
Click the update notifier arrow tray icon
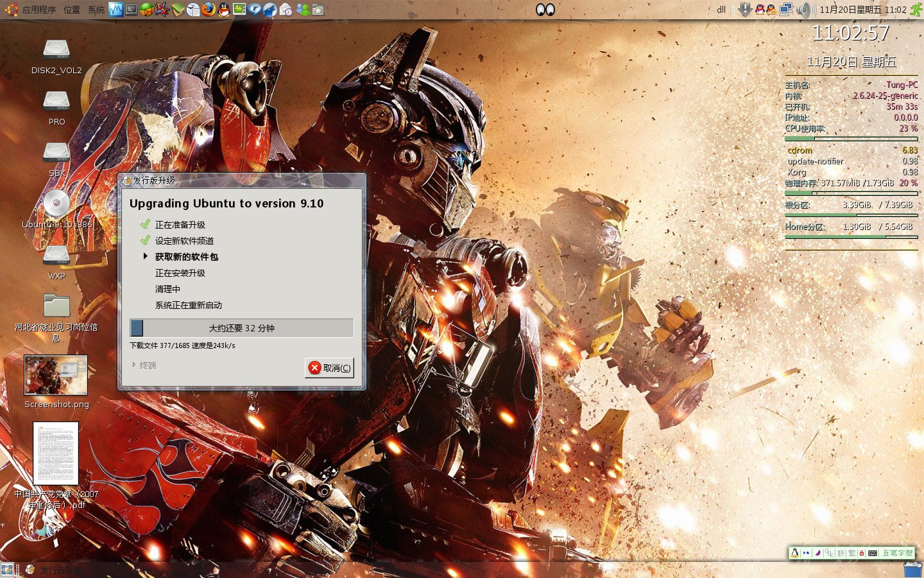pos(745,10)
